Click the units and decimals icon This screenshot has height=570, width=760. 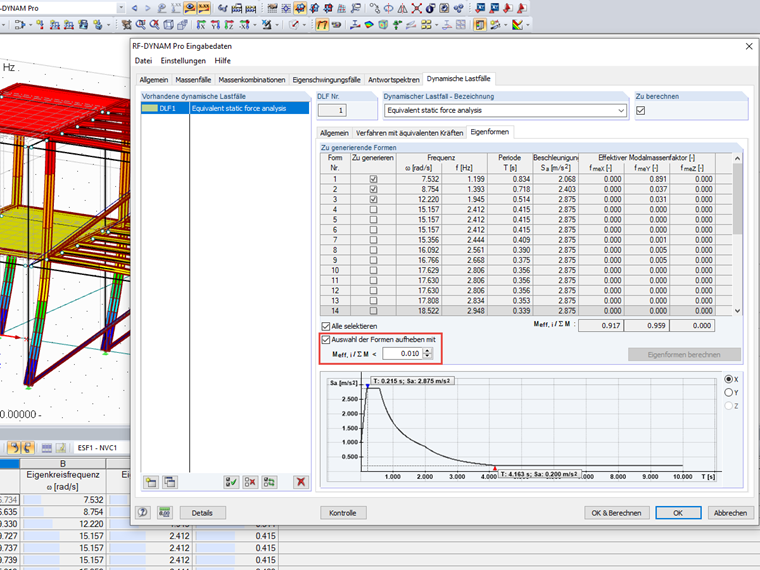pyautogui.click(x=164, y=512)
